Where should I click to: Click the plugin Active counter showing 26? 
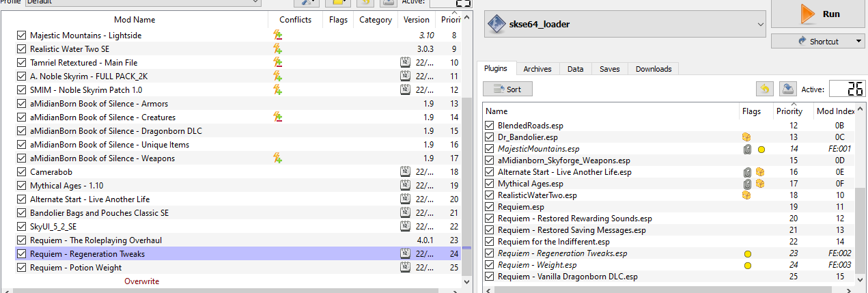845,89
